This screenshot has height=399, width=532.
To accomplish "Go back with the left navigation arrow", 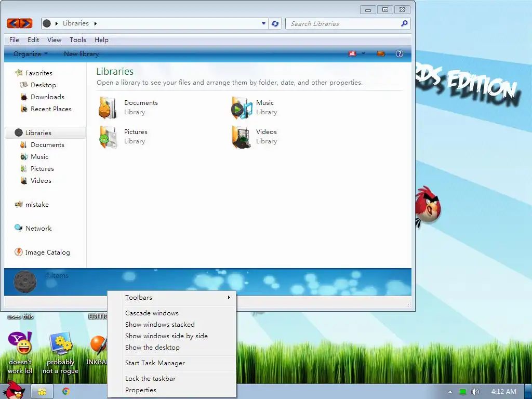I will (x=13, y=23).
